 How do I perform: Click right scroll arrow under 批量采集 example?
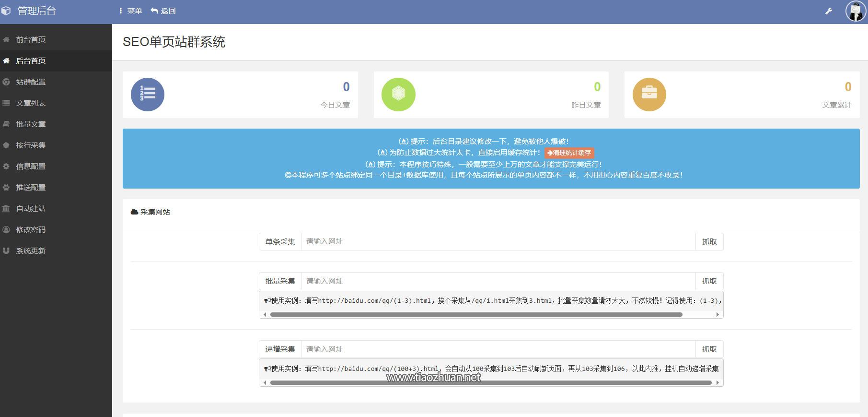[x=718, y=315]
